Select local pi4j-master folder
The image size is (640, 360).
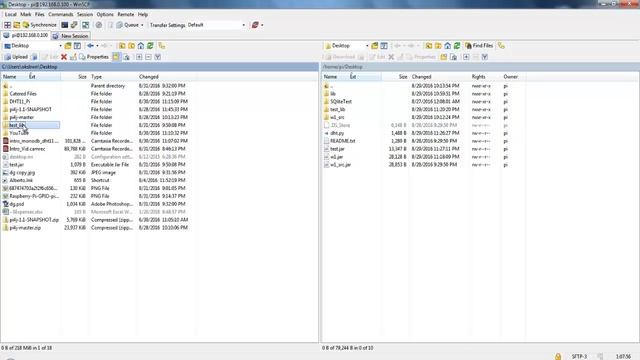(22, 117)
